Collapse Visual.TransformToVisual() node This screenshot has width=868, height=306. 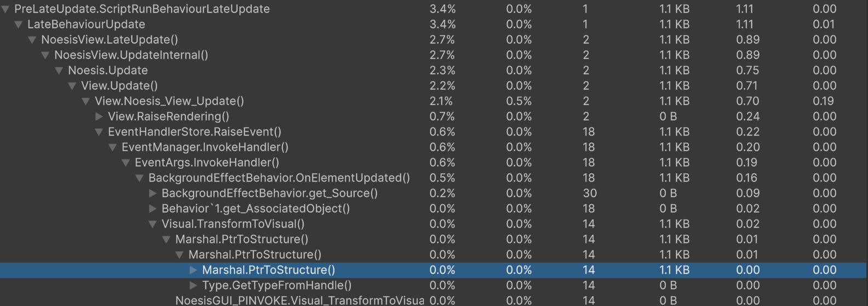click(152, 224)
